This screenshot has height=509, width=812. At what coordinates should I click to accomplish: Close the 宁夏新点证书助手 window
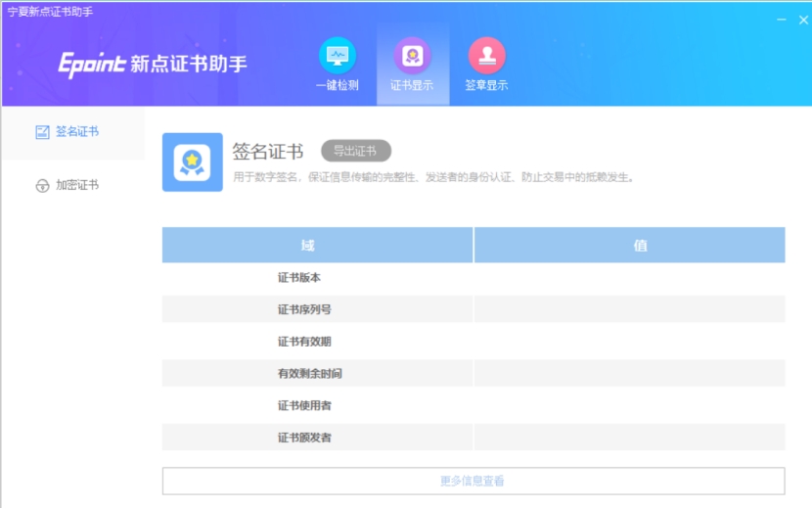(803, 20)
